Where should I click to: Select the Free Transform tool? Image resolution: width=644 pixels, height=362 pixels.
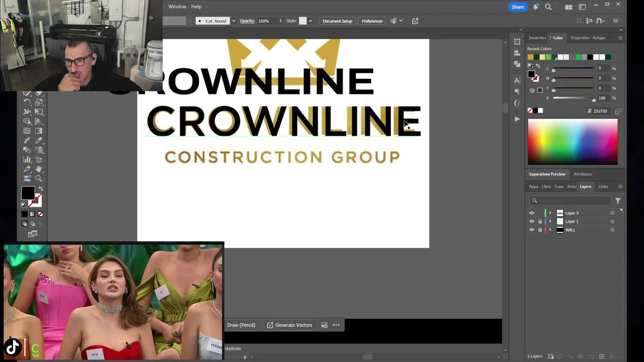[x=39, y=112]
